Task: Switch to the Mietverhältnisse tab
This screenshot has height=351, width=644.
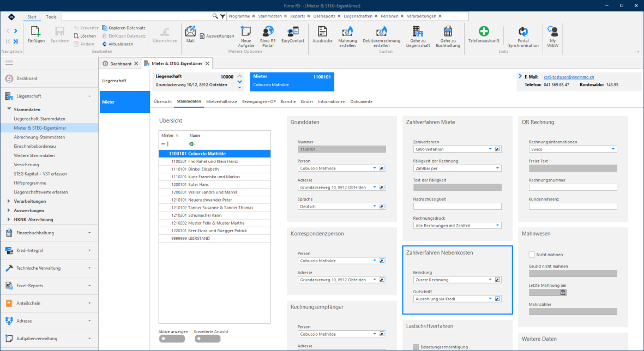Action: (221, 102)
